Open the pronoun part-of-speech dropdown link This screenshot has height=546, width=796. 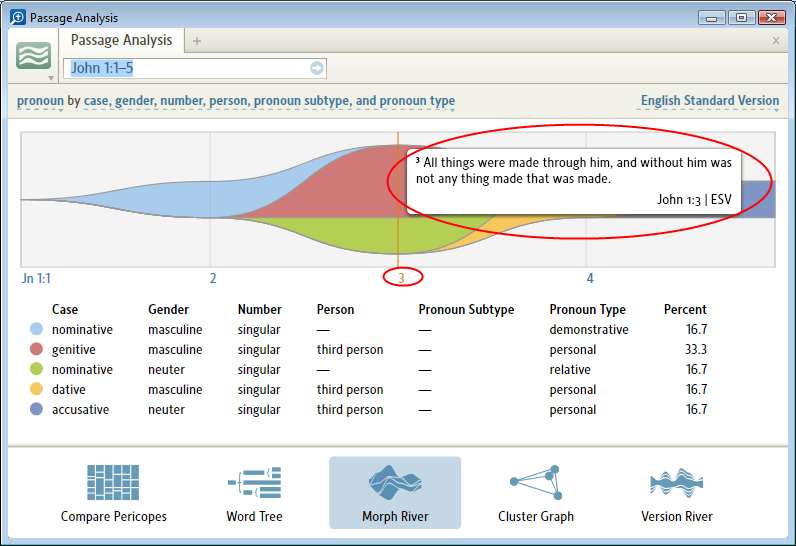tap(41, 100)
